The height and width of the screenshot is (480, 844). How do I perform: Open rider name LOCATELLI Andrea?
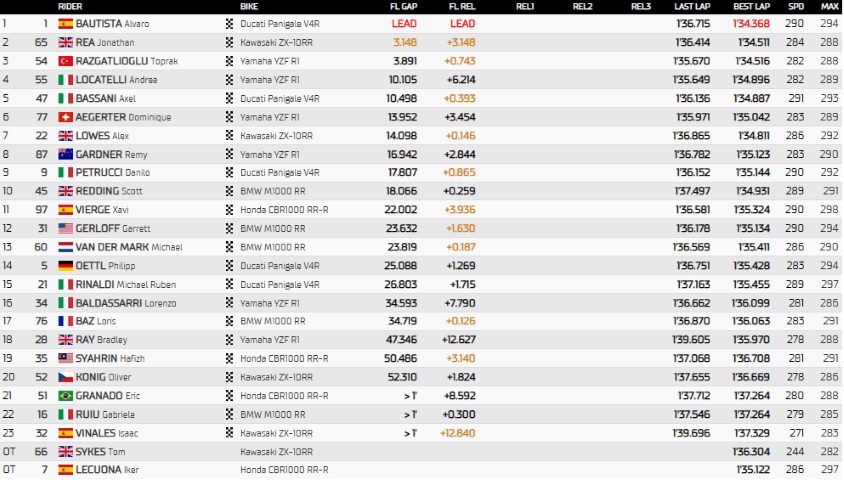116,80
